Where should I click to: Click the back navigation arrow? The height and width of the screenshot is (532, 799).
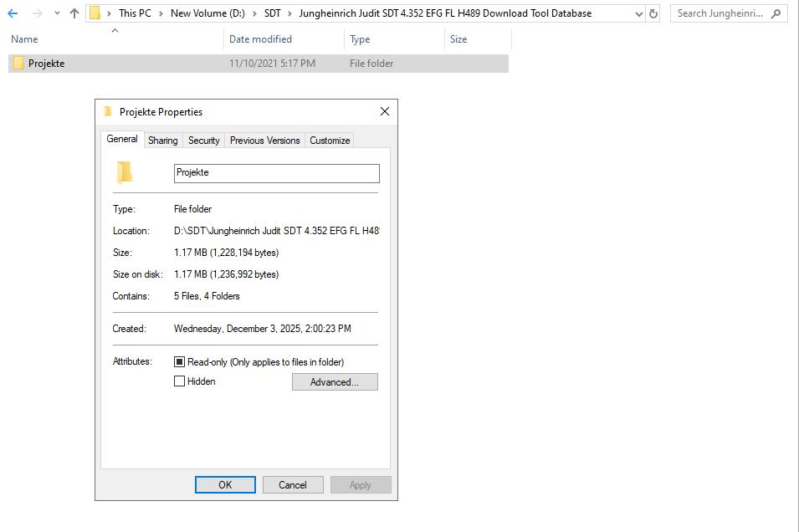point(11,13)
